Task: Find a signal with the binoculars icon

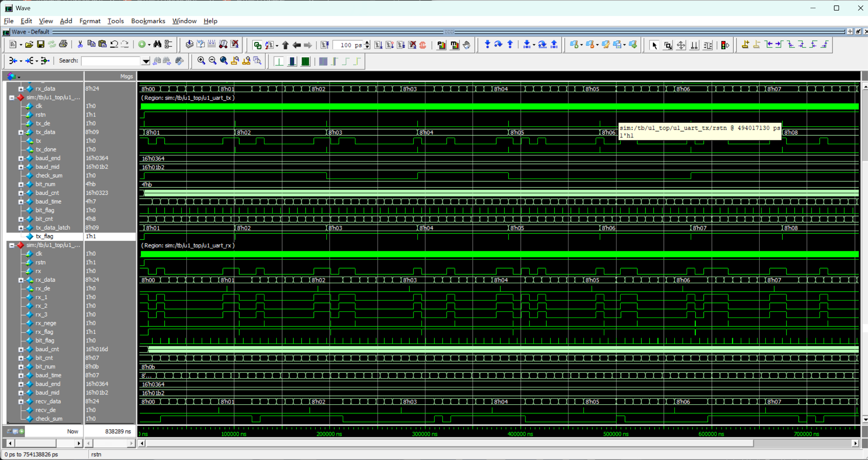Action: (157, 45)
